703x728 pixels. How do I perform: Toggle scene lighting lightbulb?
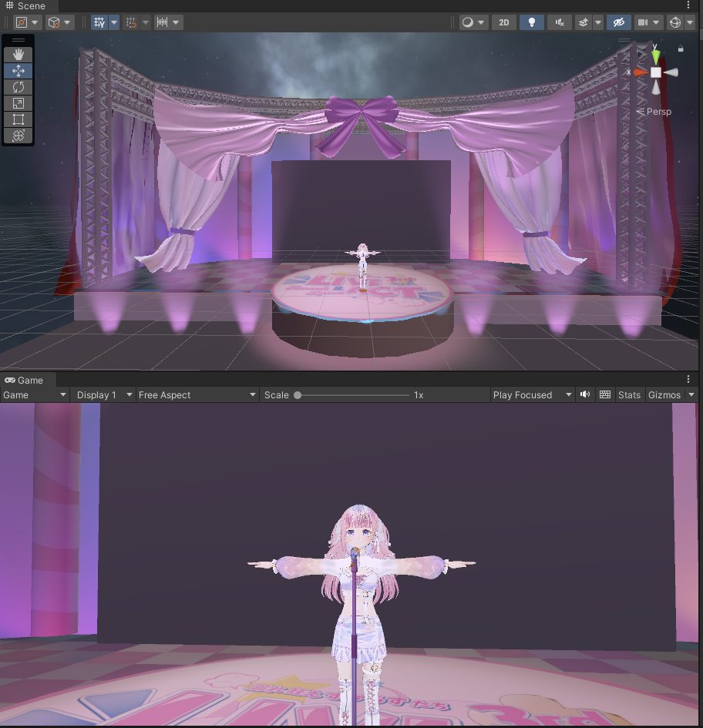[531, 22]
